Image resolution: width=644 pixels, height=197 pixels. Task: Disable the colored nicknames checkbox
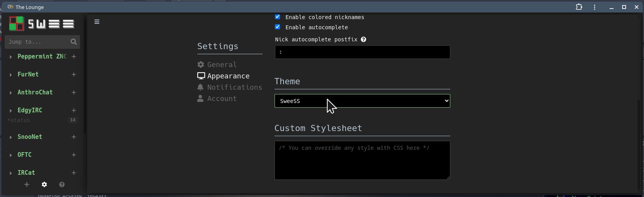click(278, 17)
